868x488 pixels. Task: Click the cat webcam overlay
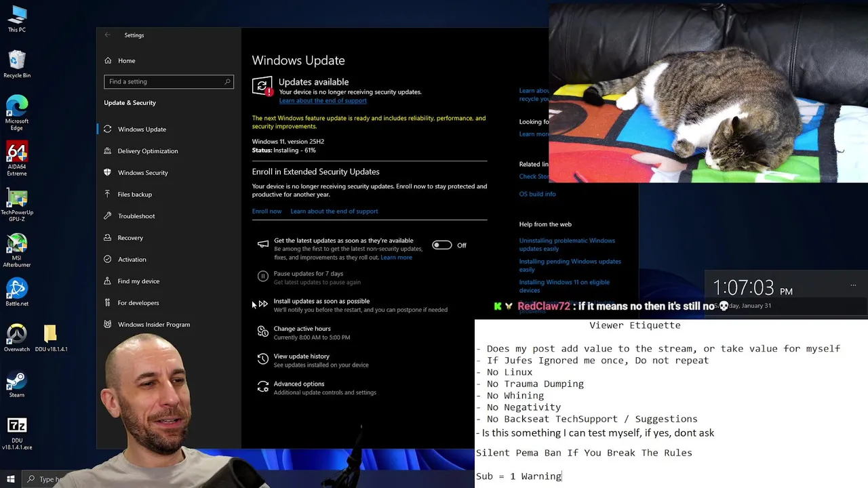[x=708, y=93]
